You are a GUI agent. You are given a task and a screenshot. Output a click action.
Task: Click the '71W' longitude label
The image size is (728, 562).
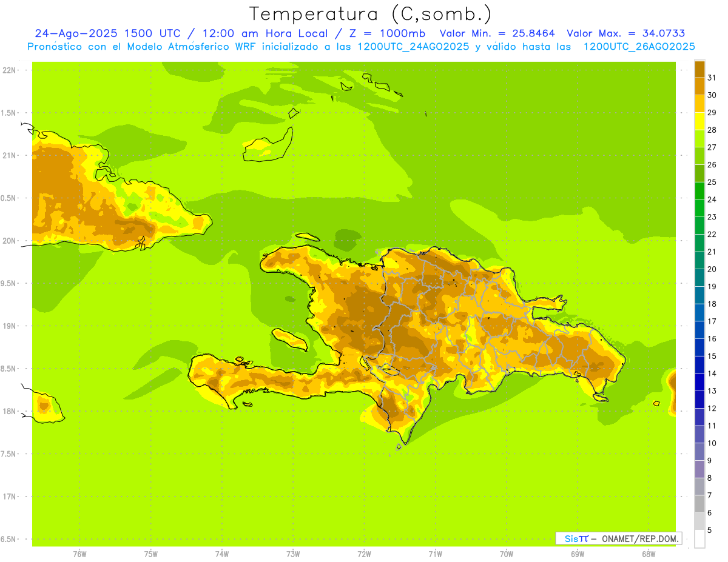(435, 554)
